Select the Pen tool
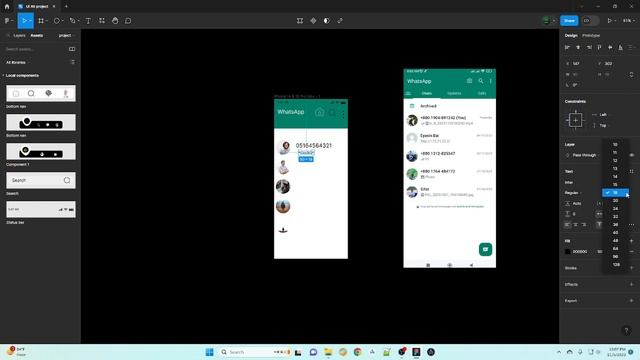The height and width of the screenshot is (360, 640). 72,20
